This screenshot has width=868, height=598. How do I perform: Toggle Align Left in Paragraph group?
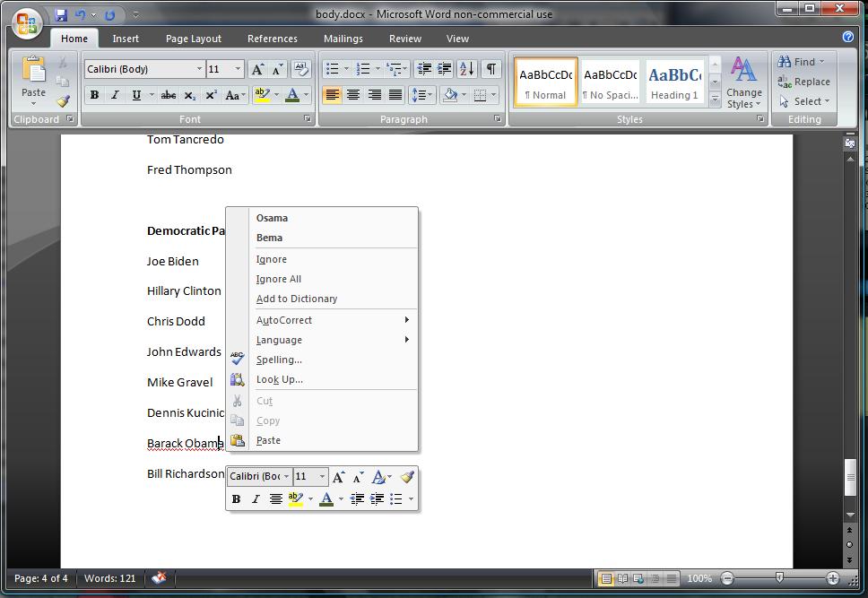pyautogui.click(x=332, y=95)
